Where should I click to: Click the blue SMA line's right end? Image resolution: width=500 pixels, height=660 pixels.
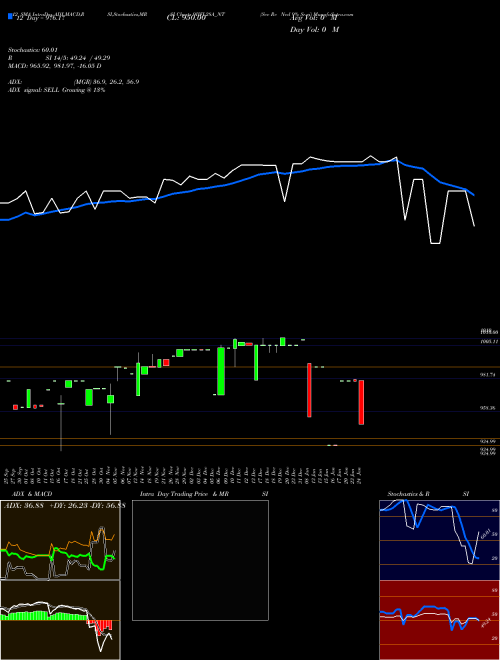[473, 194]
